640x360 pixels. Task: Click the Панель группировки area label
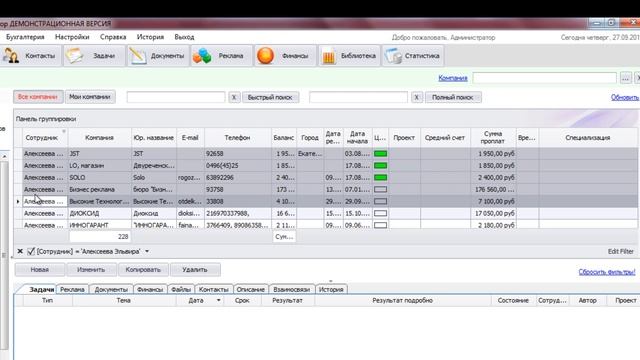[x=46, y=119]
